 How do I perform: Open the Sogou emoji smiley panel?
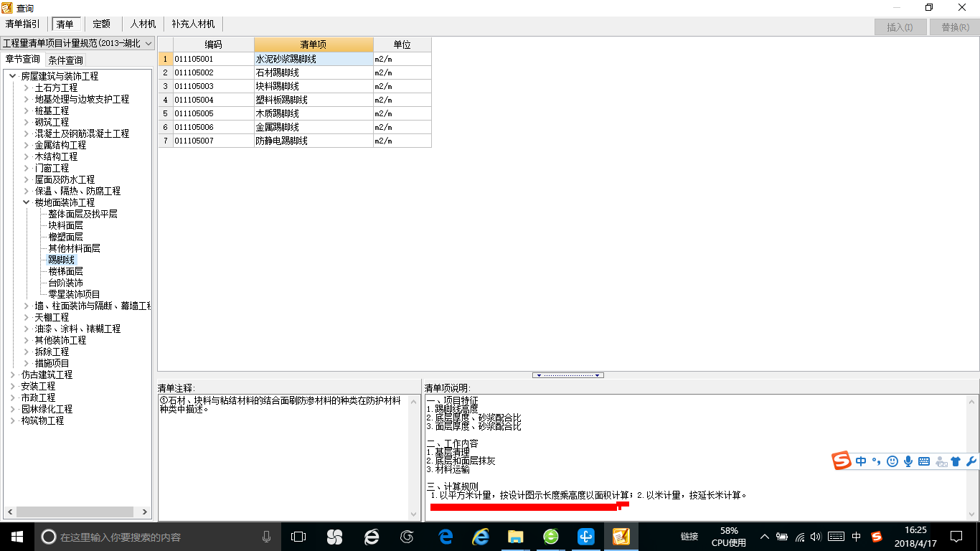point(892,461)
